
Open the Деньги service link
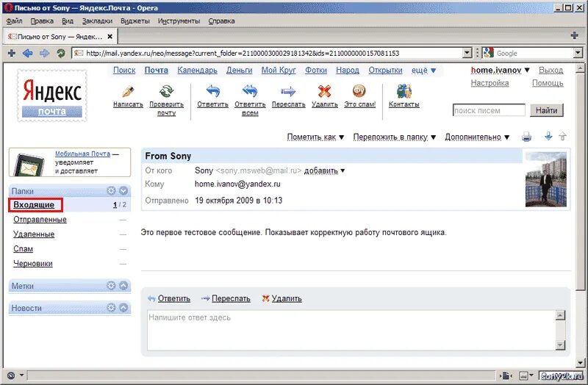point(240,70)
